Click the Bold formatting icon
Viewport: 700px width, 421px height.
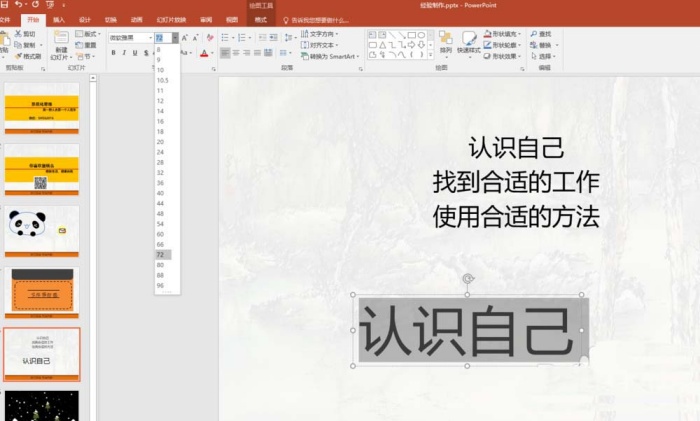click(113, 53)
